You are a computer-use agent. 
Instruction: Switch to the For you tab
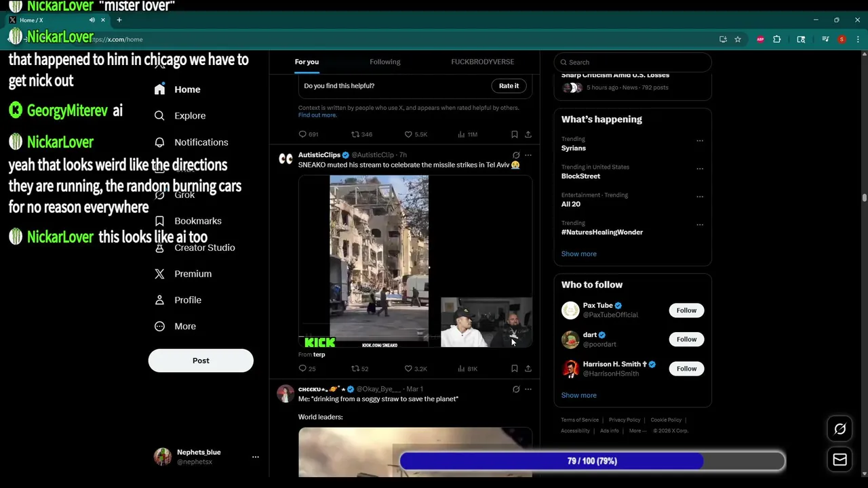[x=307, y=62]
